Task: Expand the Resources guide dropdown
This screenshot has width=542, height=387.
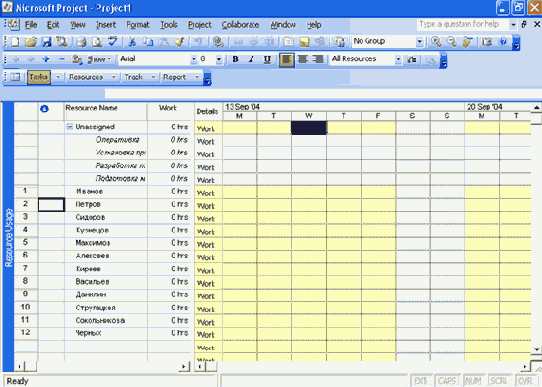Action: click(x=113, y=77)
